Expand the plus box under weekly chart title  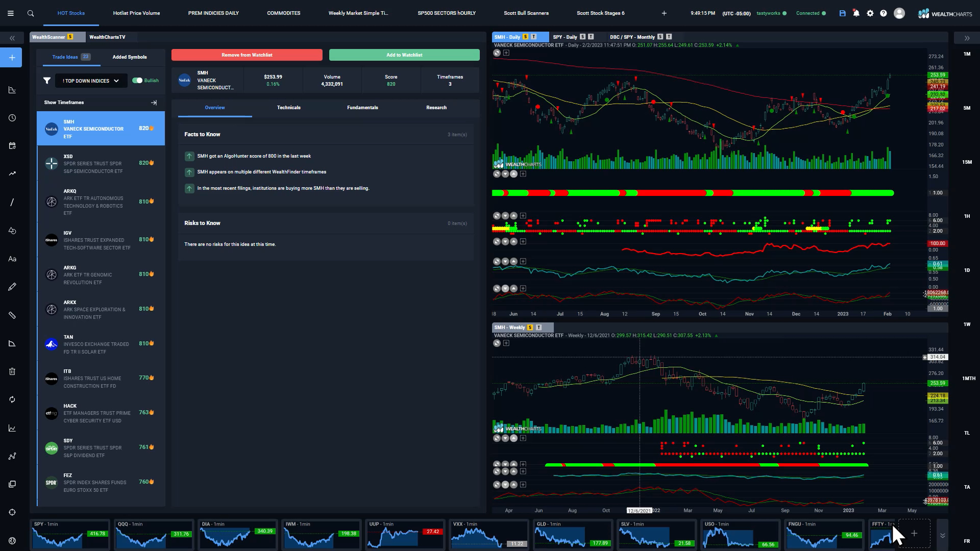click(506, 343)
